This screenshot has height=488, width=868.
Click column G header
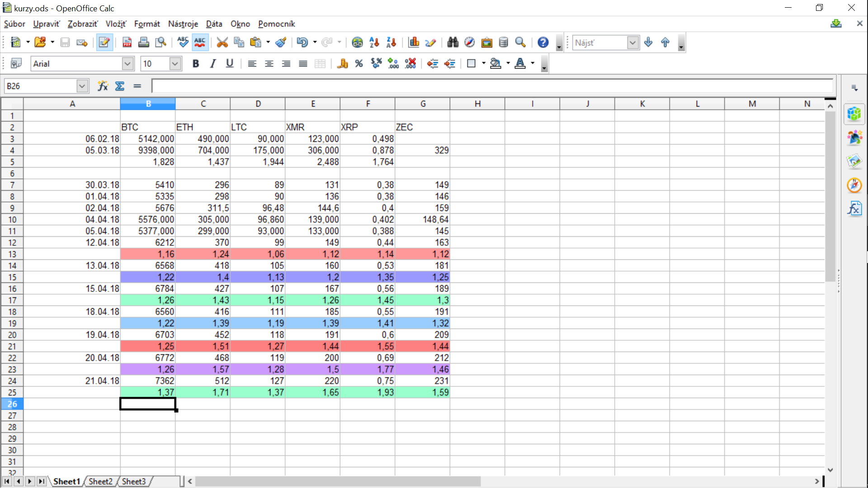pos(423,104)
